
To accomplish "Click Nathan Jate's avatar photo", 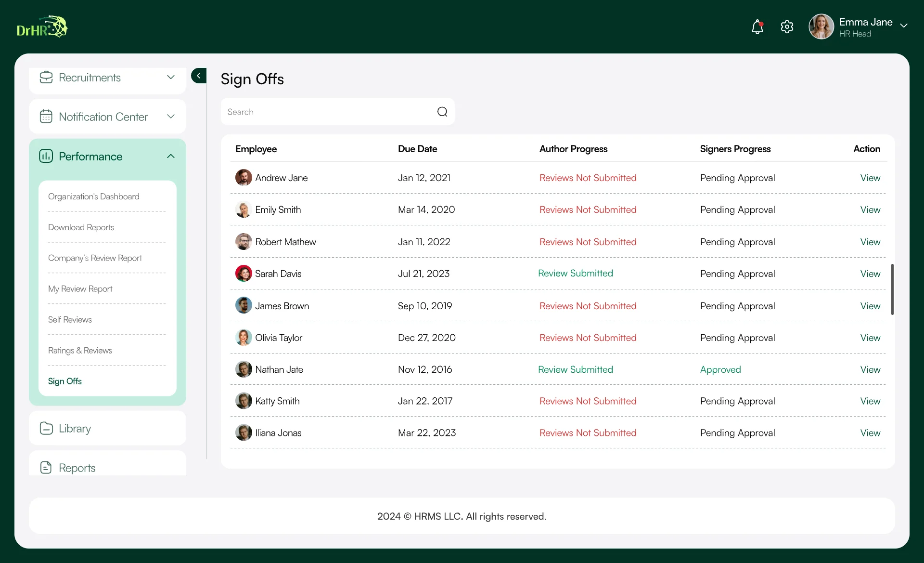I will tap(244, 369).
